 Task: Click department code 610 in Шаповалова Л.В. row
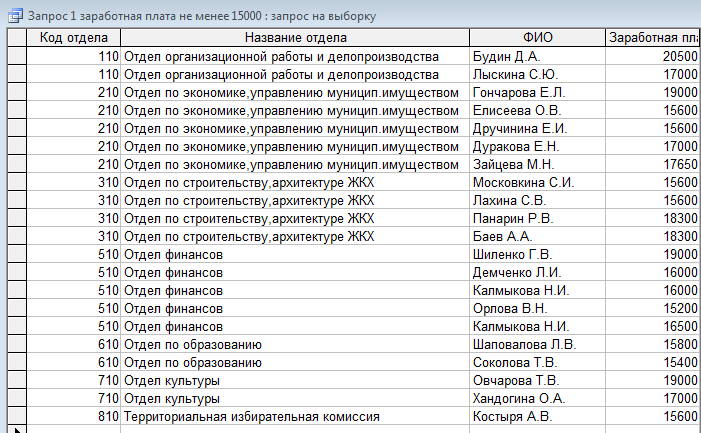[74, 345]
